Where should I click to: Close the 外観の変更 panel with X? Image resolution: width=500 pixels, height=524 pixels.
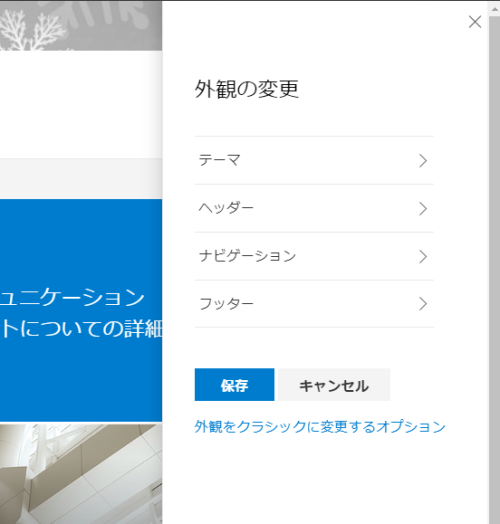click(475, 22)
